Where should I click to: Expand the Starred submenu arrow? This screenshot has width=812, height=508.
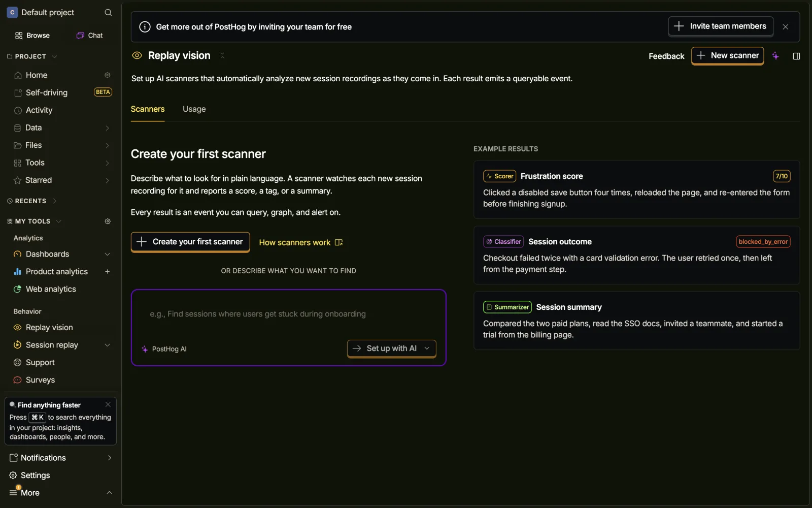pos(107,180)
